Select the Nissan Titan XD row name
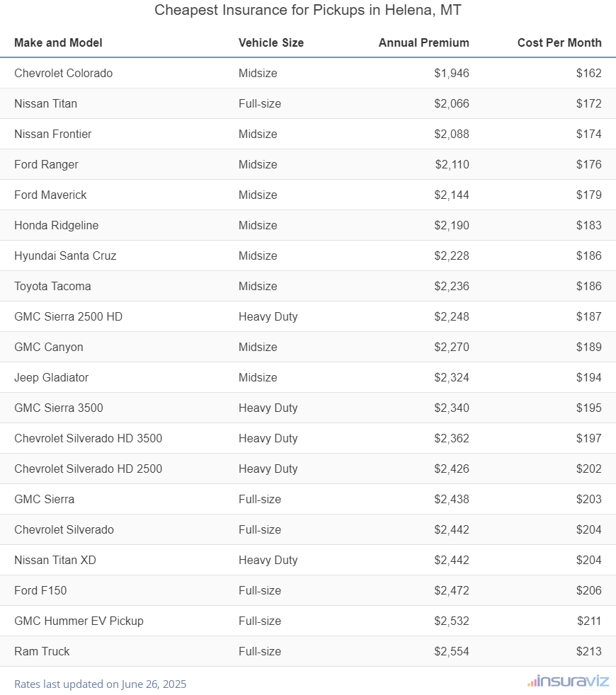The height and width of the screenshot is (695, 616). tap(55, 560)
